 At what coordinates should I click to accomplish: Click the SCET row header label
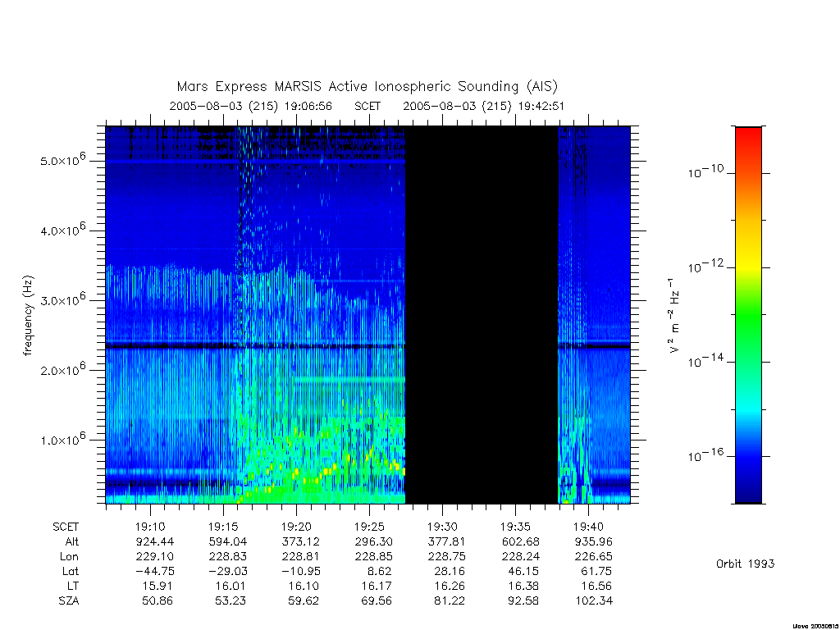66,527
